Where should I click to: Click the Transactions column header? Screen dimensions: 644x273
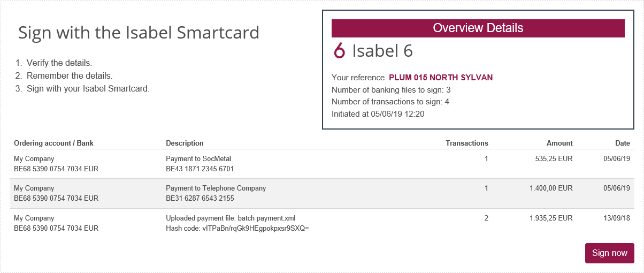click(x=467, y=143)
